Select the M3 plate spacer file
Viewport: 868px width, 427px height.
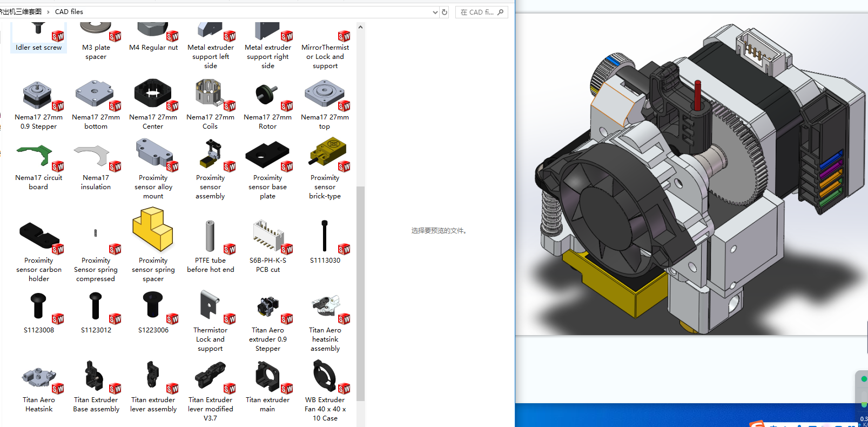pos(96,41)
